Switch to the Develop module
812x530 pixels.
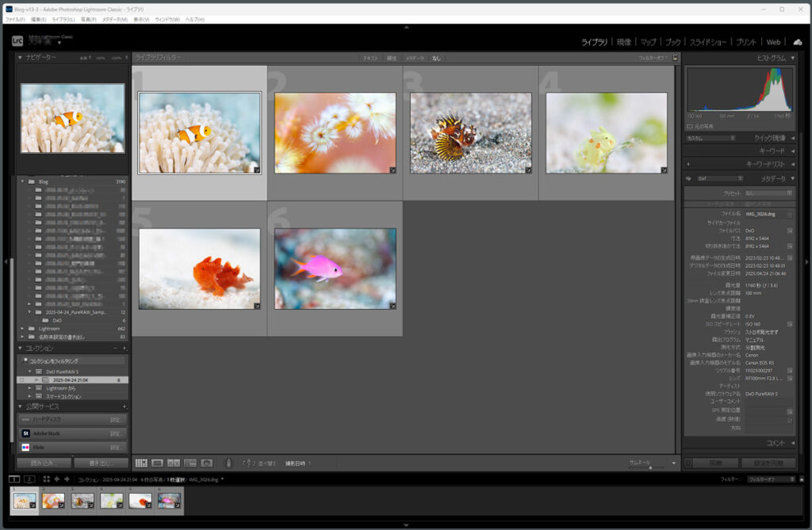624,42
